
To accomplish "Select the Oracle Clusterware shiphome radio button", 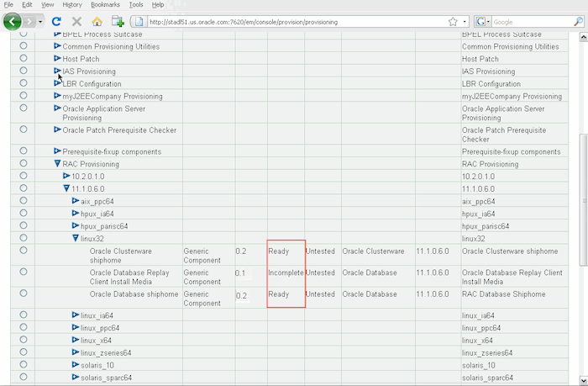I will [24, 251].
